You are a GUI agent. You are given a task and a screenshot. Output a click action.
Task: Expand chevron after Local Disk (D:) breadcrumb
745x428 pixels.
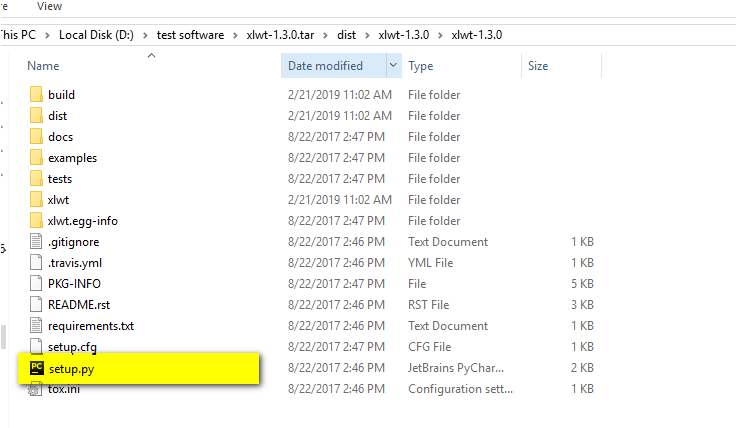tap(145, 35)
